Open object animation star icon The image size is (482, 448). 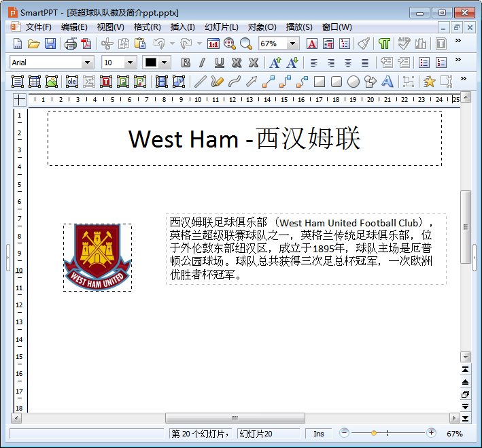click(430, 82)
